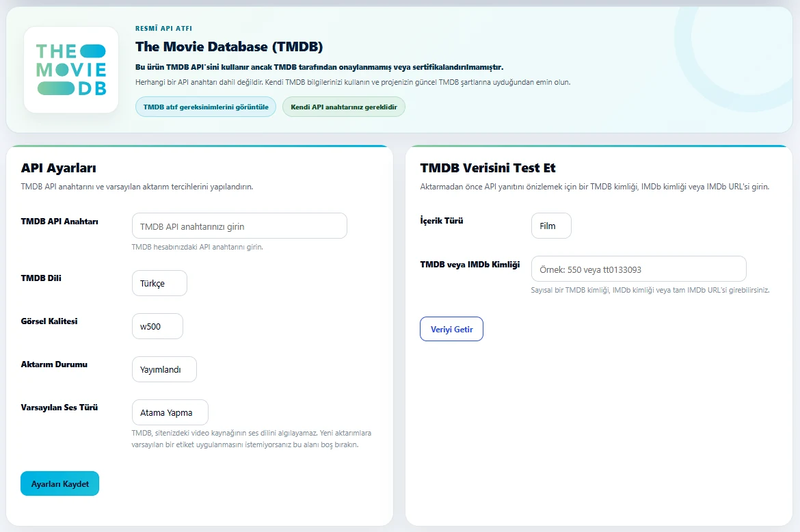
Task: Click the hint starting 'Sayısal bir TMDB kimliği'
Action: click(650, 290)
